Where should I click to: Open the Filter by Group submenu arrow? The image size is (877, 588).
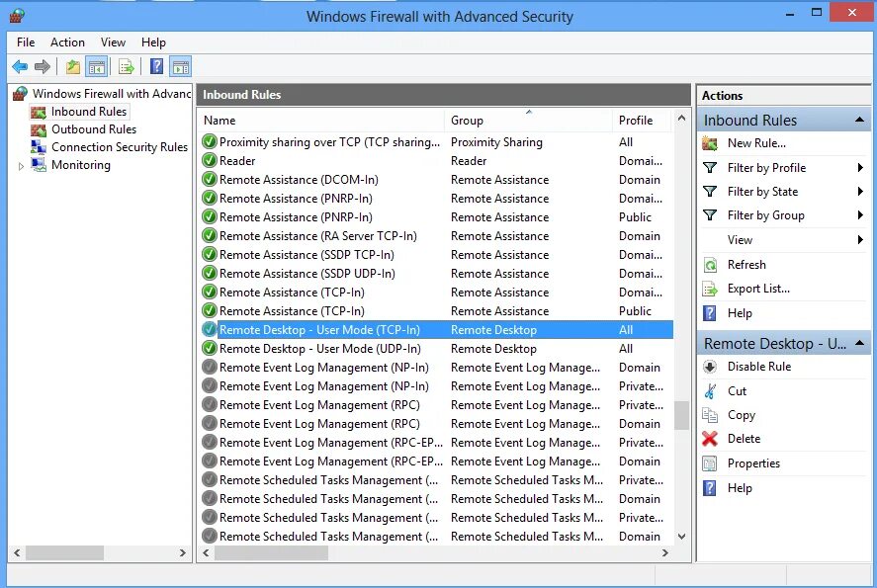pyautogui.click(x=860, y=215)
